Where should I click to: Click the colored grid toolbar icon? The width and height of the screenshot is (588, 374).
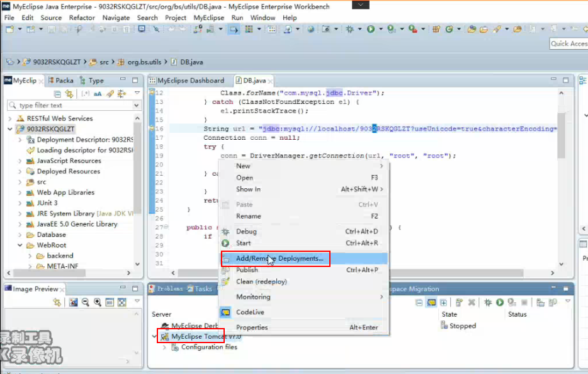(x=249, y=29)
